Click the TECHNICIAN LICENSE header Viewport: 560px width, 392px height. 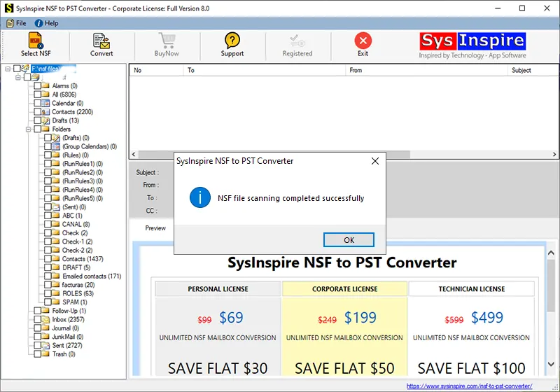pos(471,289)
